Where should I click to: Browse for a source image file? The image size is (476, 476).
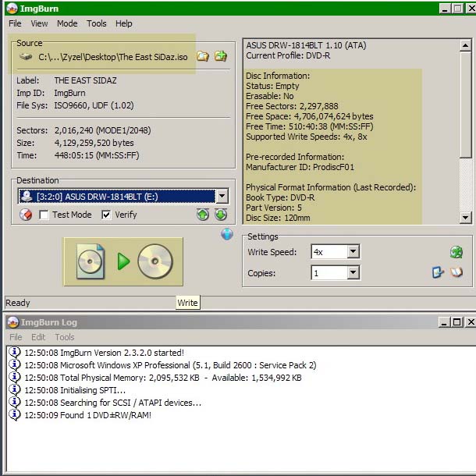202,56
